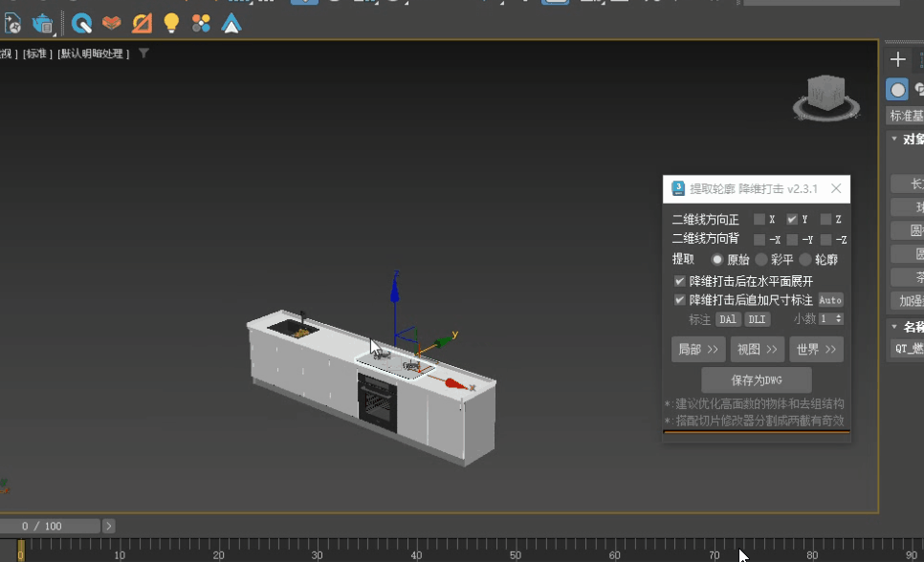Click the blue Z axis of the gizmo
924x562 pixels.
click(395, 292)
